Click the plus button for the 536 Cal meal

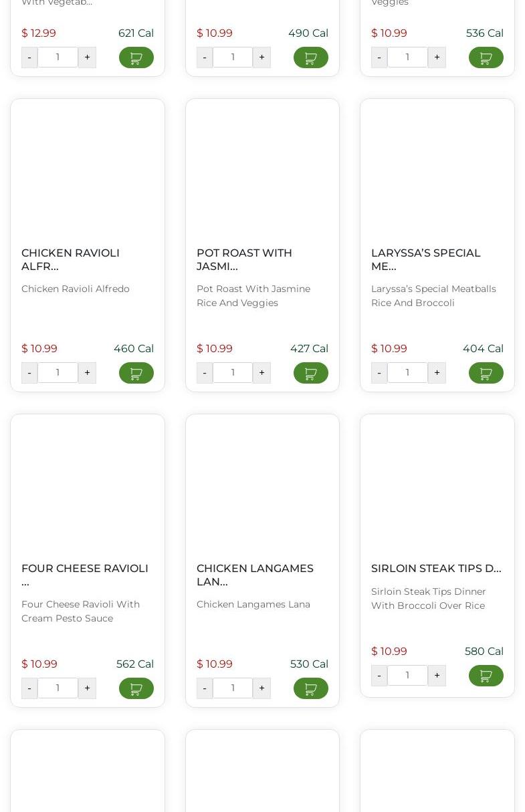click(437, 57)
